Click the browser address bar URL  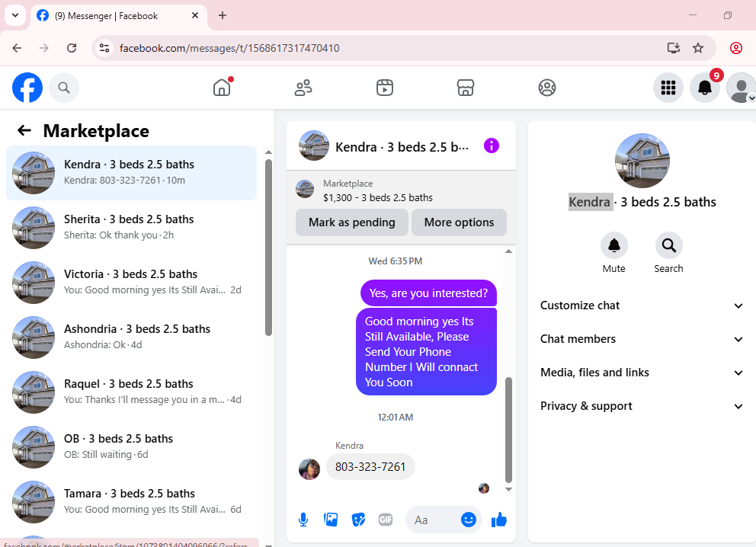tap(229, 48)
